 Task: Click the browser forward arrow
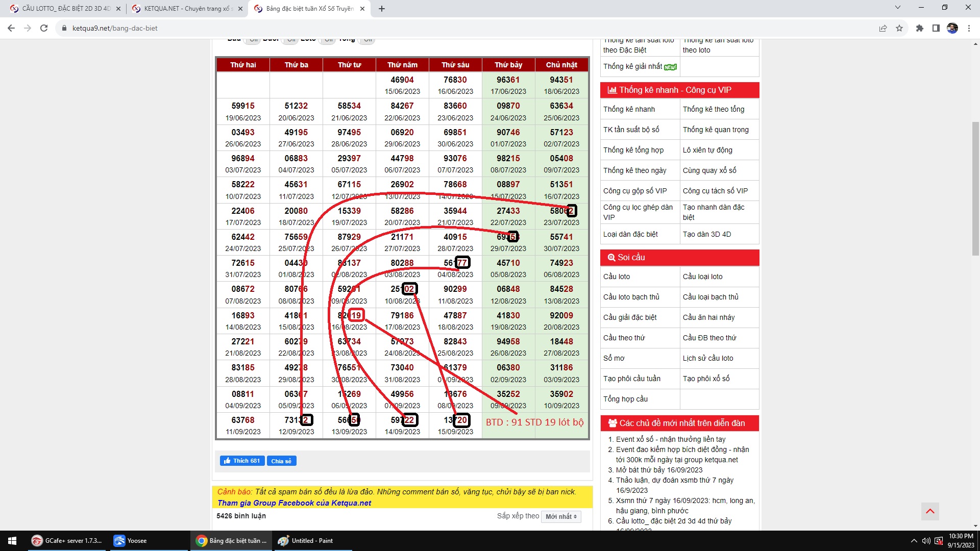pos(28,28)
